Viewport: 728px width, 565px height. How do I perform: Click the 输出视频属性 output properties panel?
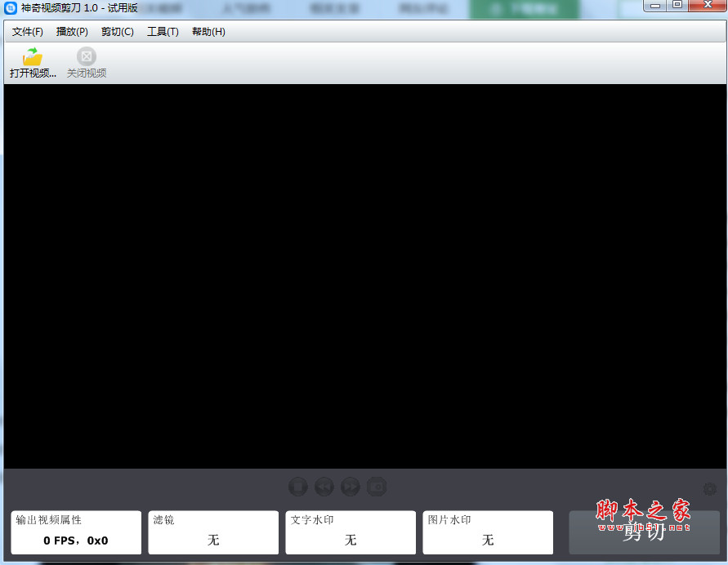coord(75,532)
